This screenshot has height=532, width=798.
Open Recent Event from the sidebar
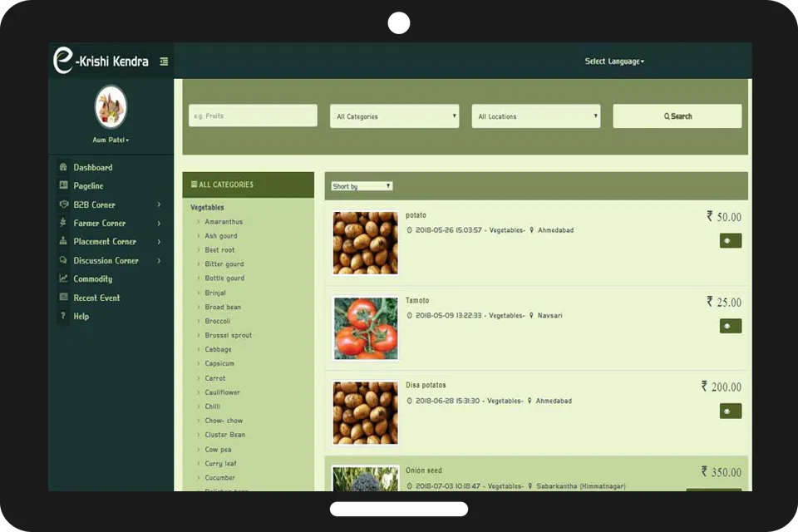click(x=96, y=298)
